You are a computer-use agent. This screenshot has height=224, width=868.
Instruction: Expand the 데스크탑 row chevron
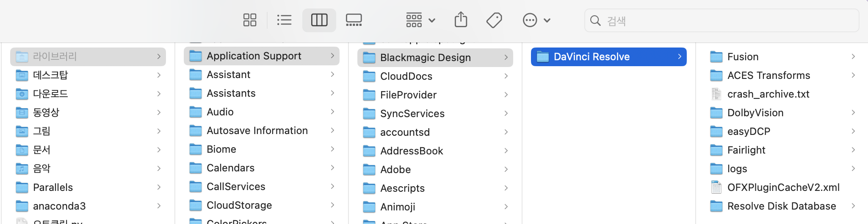tap(159, 75)
